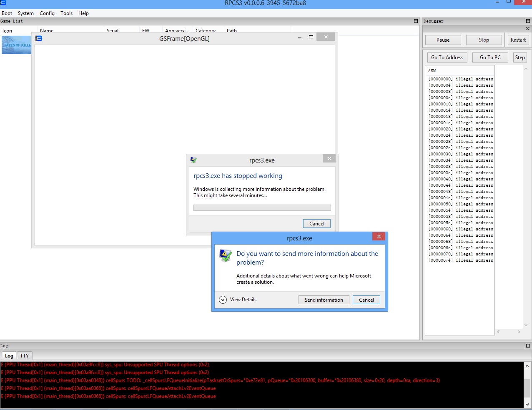This screenshot has height=410, width=532.
Task: Select ASM line at address 00000074
Action: (x=461, y=260)
